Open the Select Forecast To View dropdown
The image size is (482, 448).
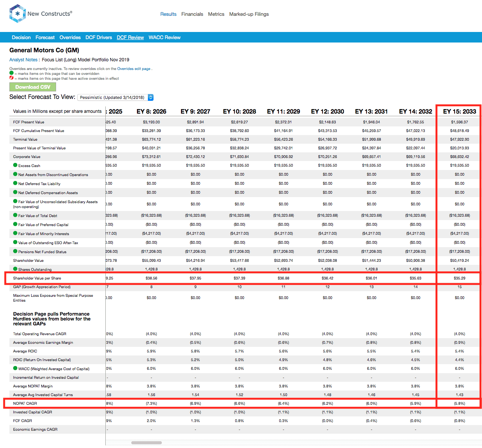(x=115, y=97)
